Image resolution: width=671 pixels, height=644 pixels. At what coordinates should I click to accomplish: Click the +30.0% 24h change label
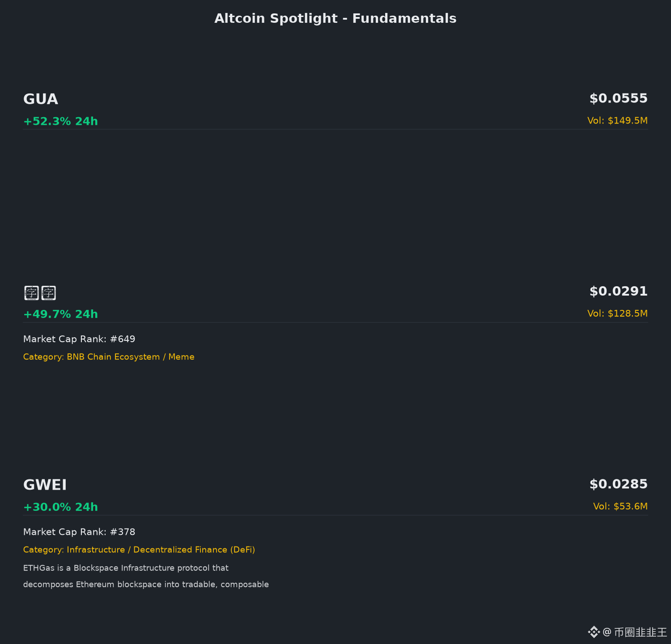coord(60,507)
